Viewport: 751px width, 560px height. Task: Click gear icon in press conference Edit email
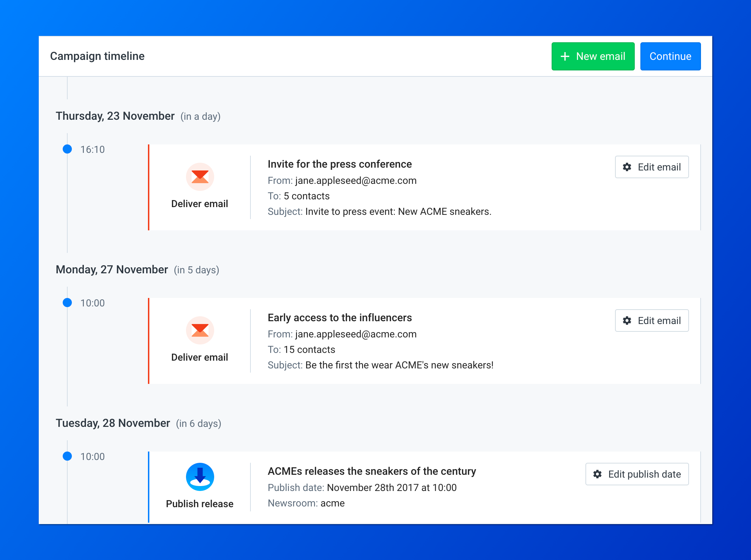[627, 167]
